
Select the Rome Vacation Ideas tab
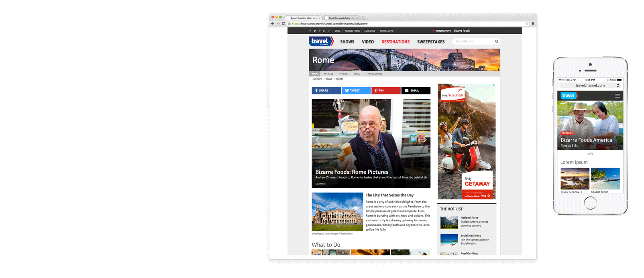[303, 18]
